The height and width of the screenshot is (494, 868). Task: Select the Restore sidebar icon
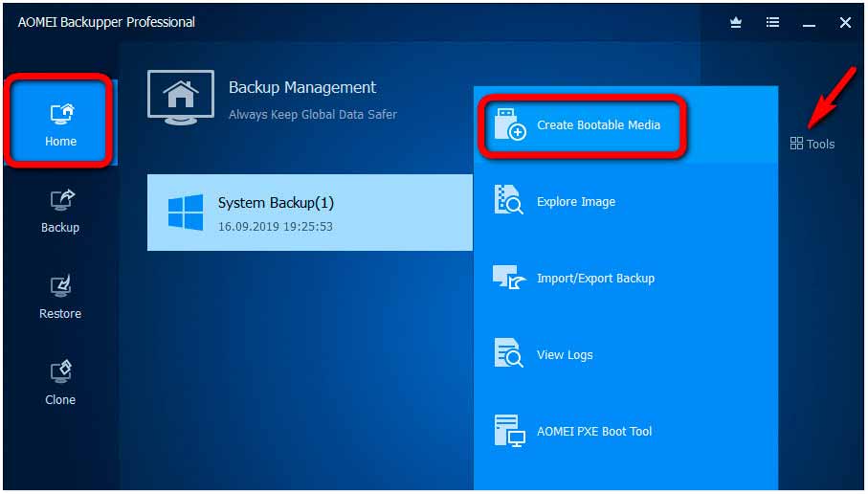click(60, 286)
